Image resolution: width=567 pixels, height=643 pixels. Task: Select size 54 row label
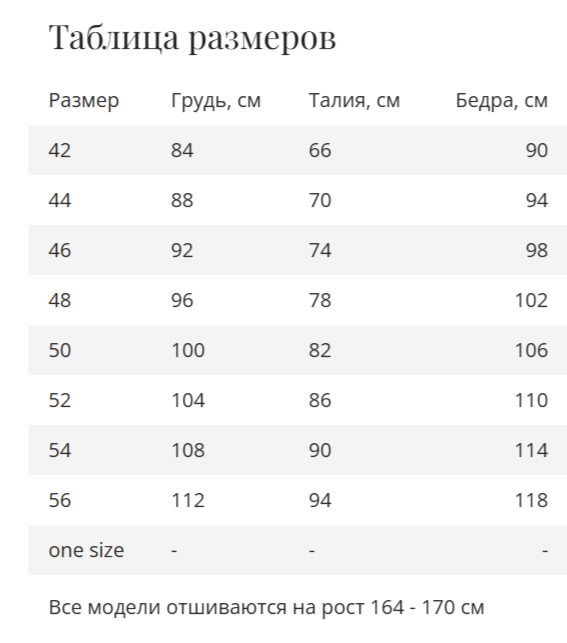(60, 450)
